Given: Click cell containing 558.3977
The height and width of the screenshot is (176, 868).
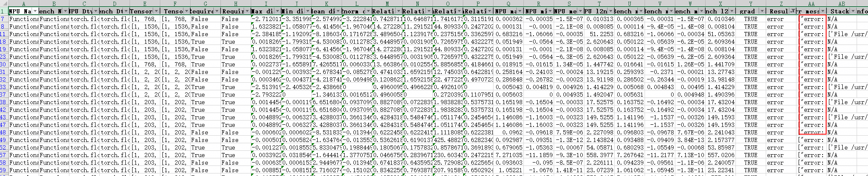Looking at the screenshot, I should [599, 155].
